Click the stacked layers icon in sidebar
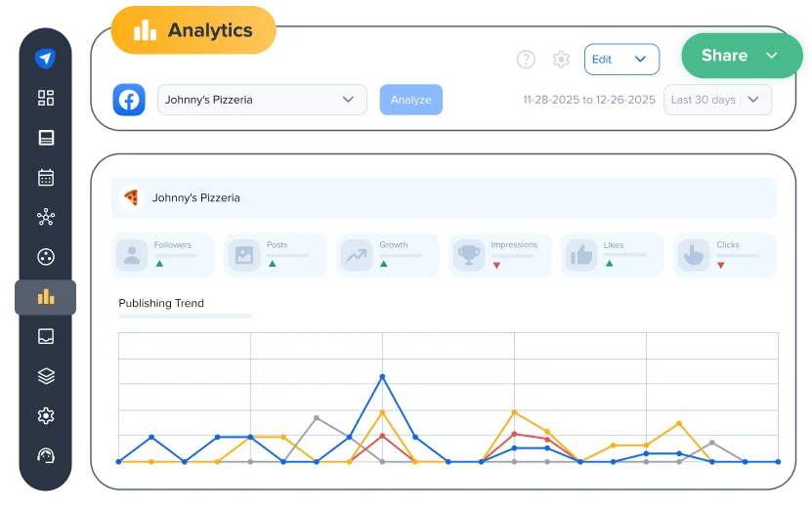Viewport: 812px width, 510px height. point(46,376)
